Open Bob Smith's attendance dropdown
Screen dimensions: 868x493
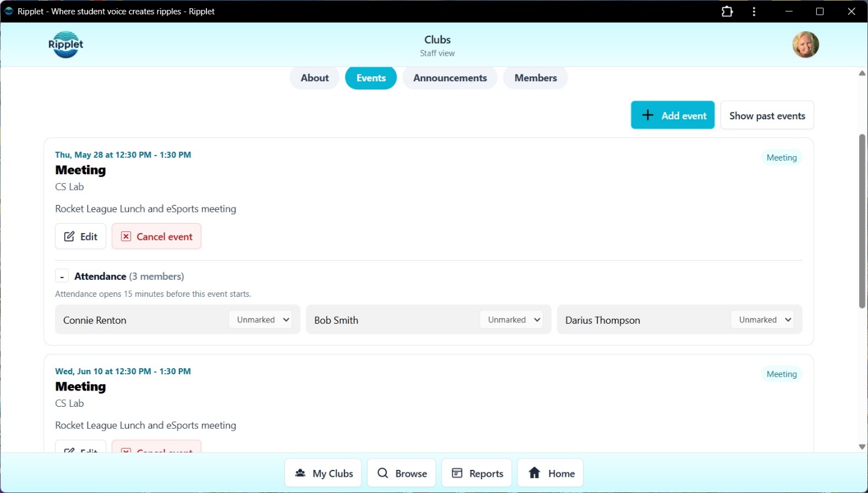(512, 320)
